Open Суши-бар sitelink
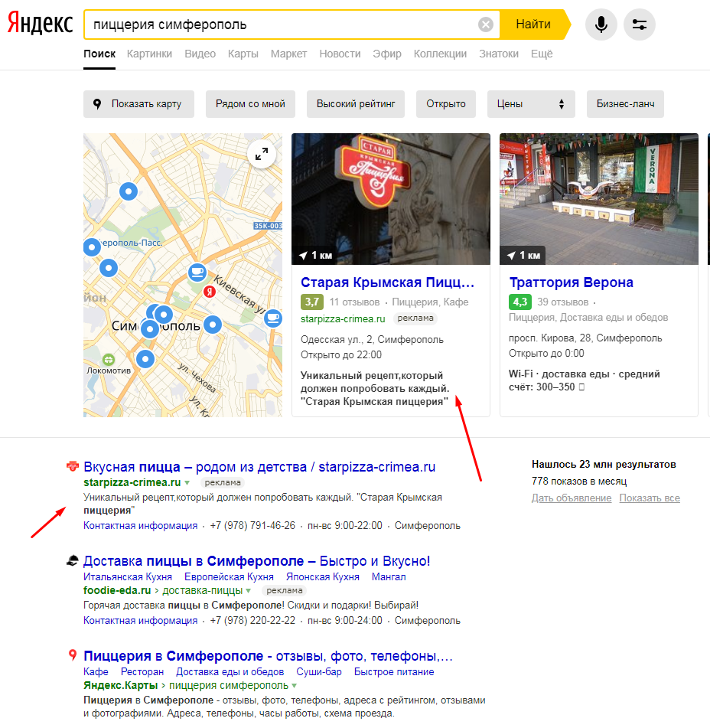Screen dimensions: 710x728 319,672
